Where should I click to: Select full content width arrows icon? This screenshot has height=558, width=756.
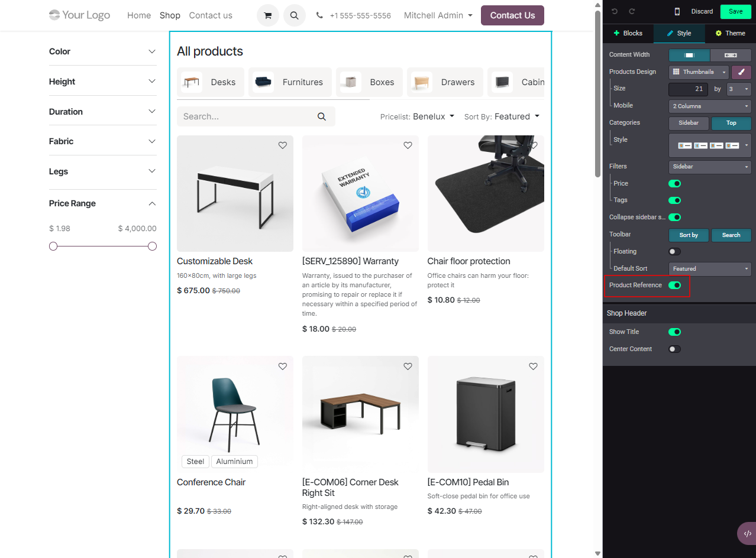731,55
